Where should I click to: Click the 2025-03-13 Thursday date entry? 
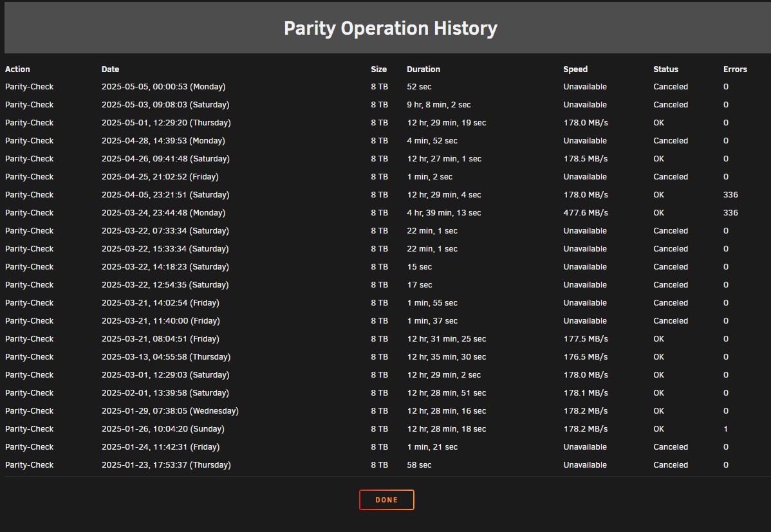[165, 357]
